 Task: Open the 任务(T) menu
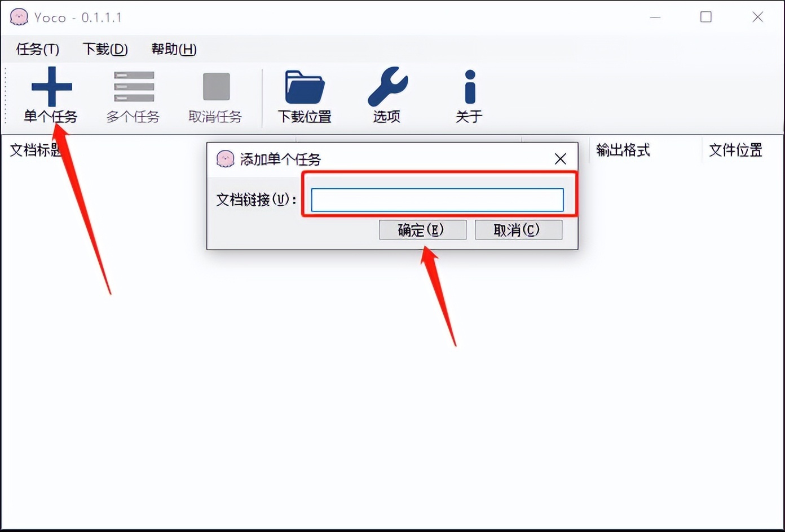pyautogui.click(x=37, y=49)
